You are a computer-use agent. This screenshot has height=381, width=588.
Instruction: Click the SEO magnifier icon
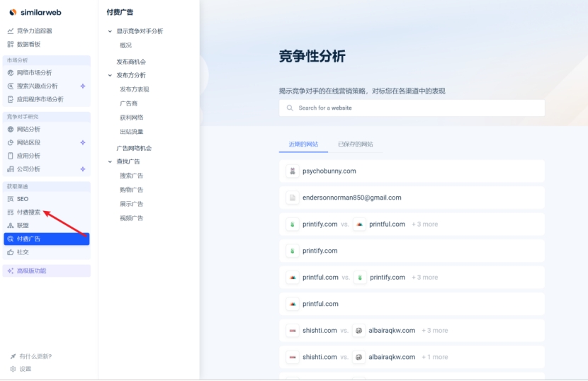(11, 199)
